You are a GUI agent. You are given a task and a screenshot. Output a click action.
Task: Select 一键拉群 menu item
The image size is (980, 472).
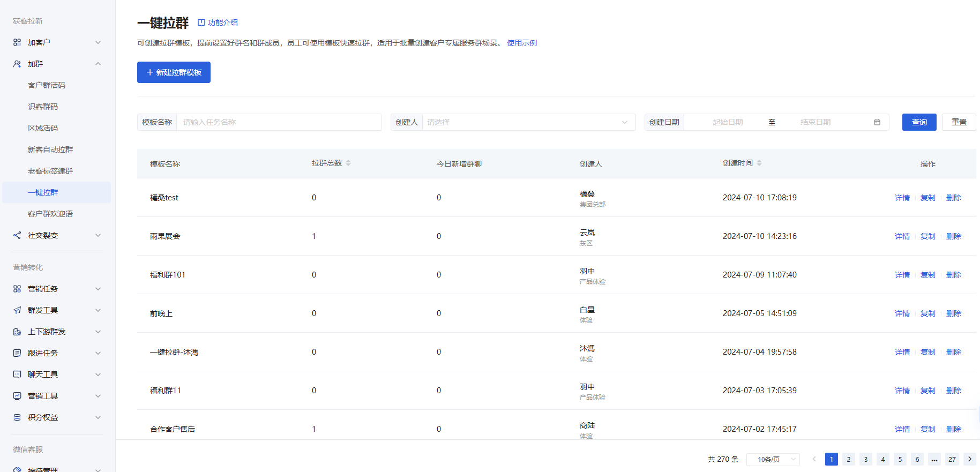pos(56,192)
